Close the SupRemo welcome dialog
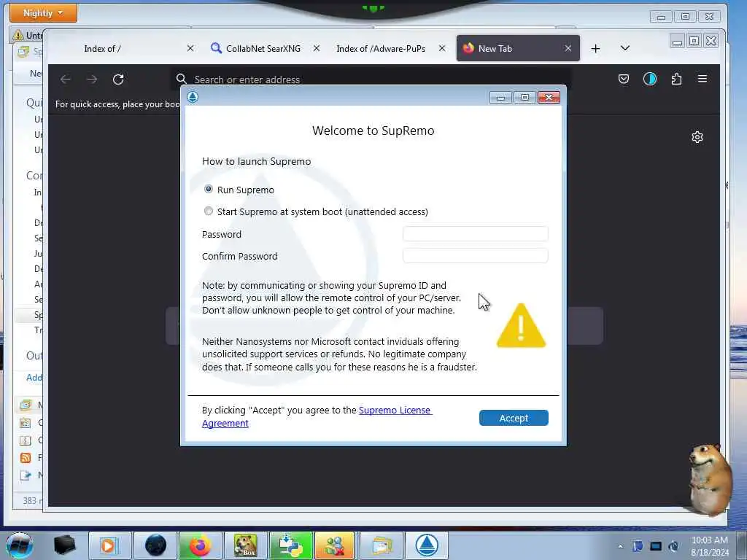The height and width of the screenshot is (560, 747). click(x=549, y=97)
